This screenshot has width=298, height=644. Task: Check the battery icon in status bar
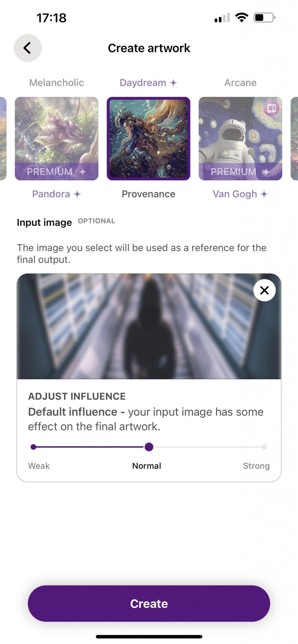(x=264, y=17)
